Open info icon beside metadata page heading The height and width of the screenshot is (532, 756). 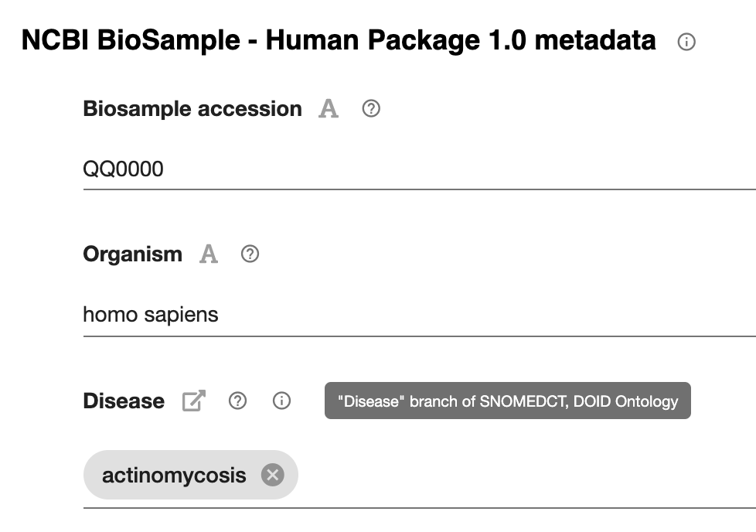coord(686,42)
